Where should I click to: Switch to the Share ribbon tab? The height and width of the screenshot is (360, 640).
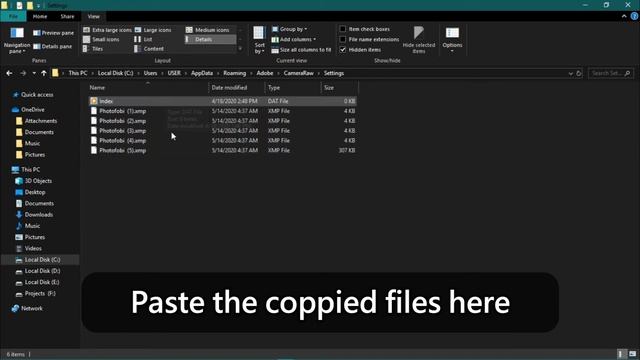67,16
